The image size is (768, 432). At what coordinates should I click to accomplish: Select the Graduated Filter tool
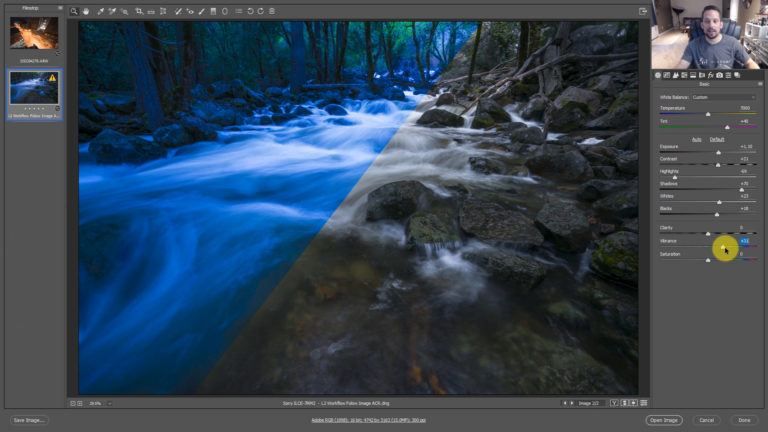pos(213,11)
